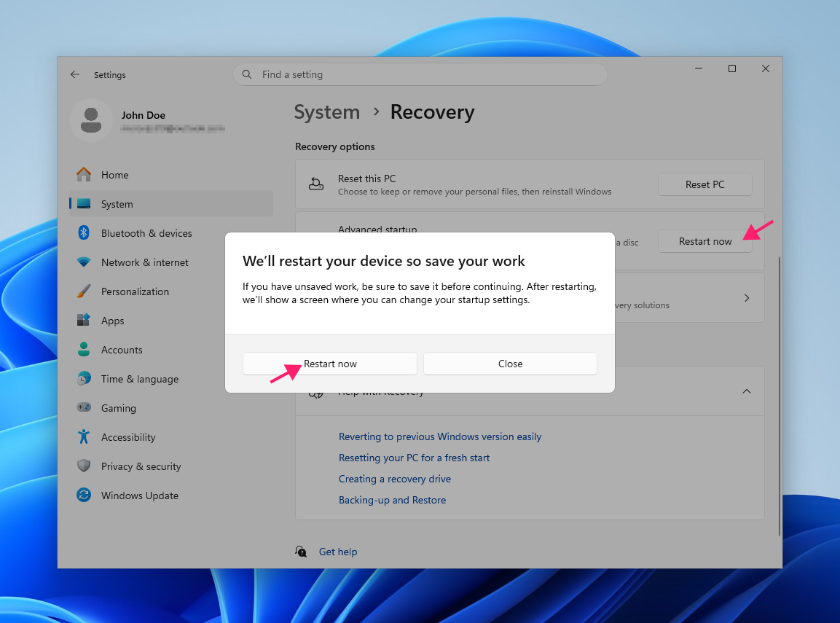
Task: Click the Get help headset icon
Action: [301, 552]
